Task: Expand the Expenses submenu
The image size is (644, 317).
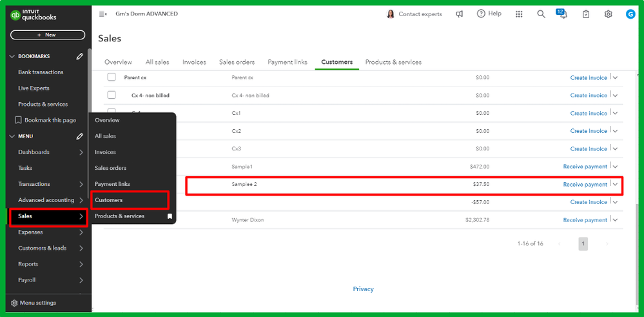Action: point(81,232)
